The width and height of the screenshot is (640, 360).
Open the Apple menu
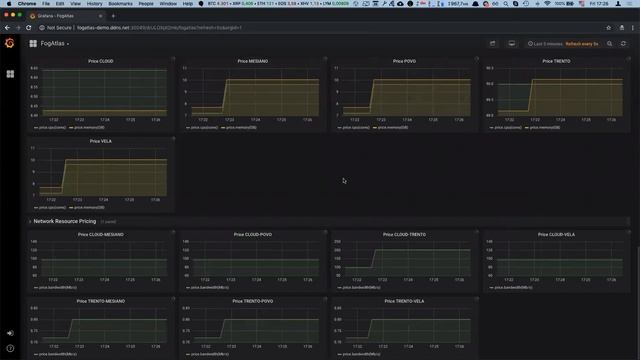9,3
